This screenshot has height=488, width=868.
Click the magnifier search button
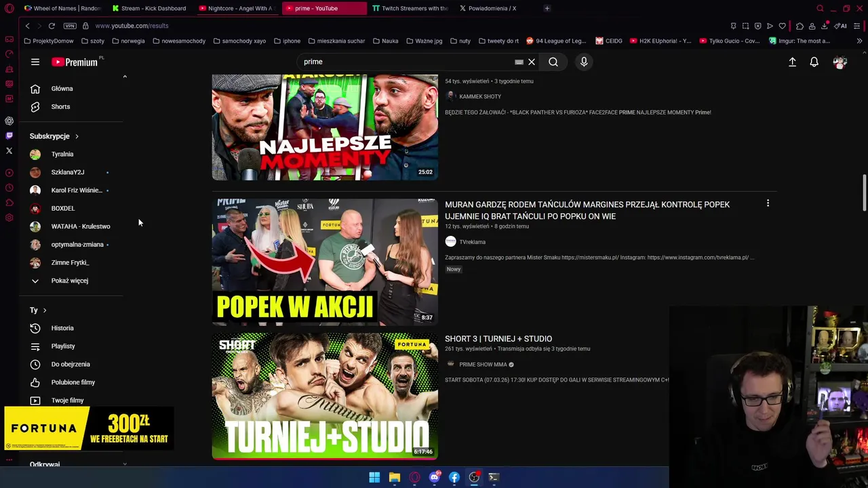[553, 62]
